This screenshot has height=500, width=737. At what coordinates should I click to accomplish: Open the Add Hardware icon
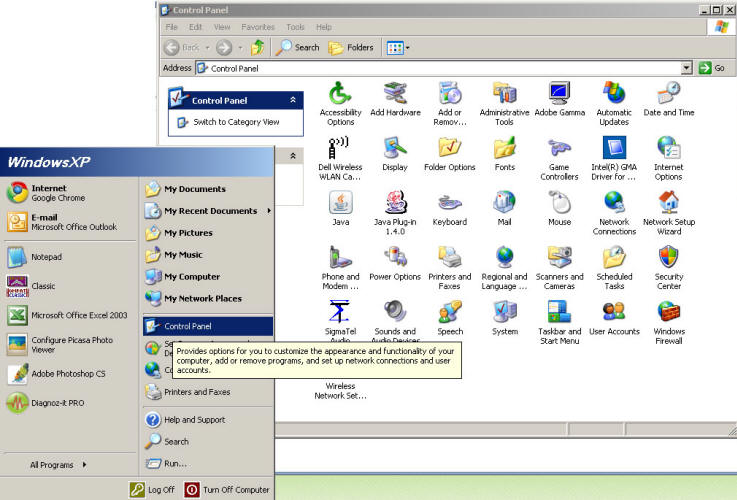pyautogui.click(x=395, y=93)
